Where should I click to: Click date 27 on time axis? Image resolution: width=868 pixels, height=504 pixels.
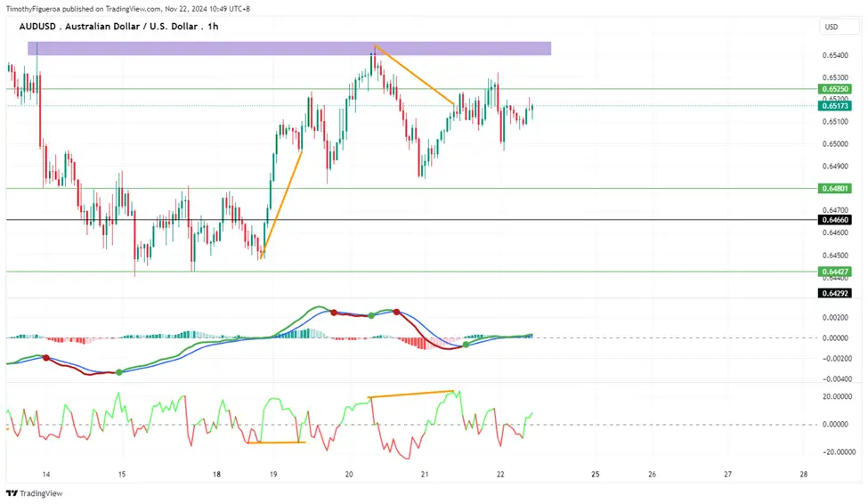pyautogui.click(x=728, y=474)
